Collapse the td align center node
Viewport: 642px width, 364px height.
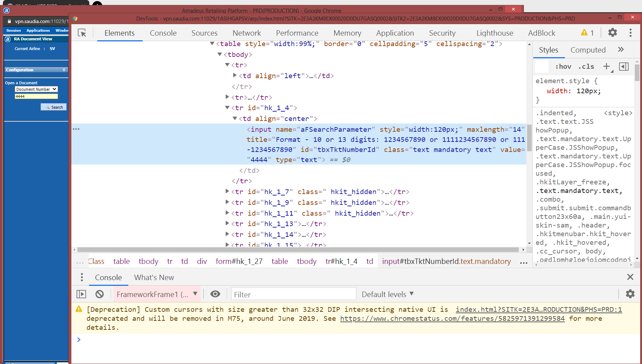click(235, 118)
